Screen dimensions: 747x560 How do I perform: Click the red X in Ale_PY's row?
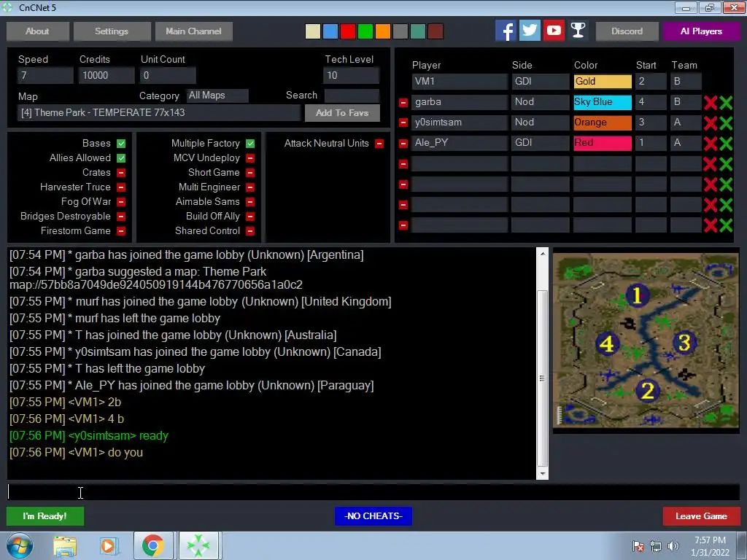point(711,144)
